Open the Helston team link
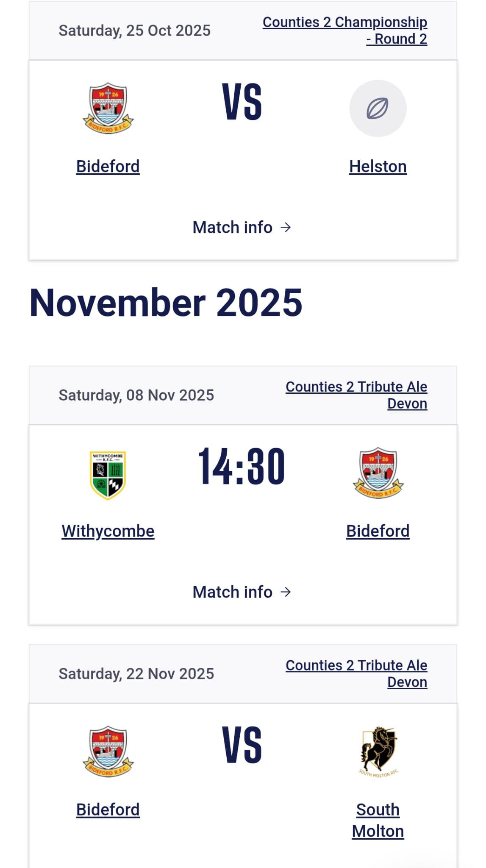Image resolution: width=486 pixels, height=868 pixels. (378, 167)
